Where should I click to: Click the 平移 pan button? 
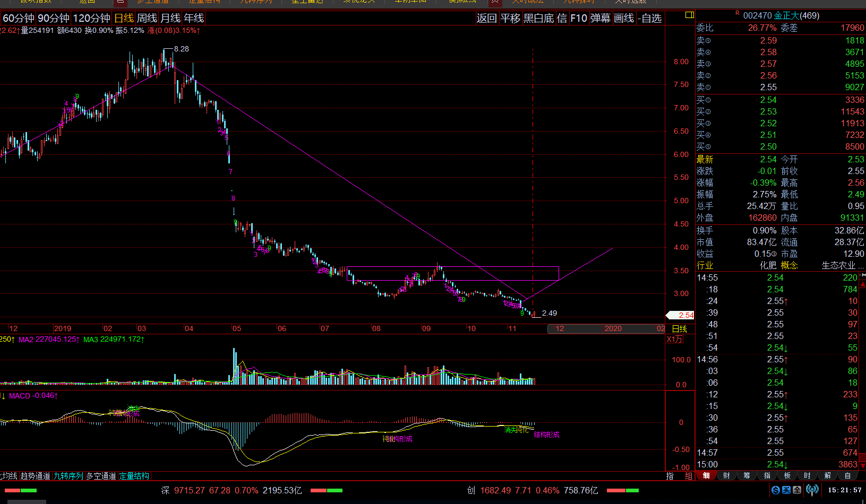coord(510,18)
